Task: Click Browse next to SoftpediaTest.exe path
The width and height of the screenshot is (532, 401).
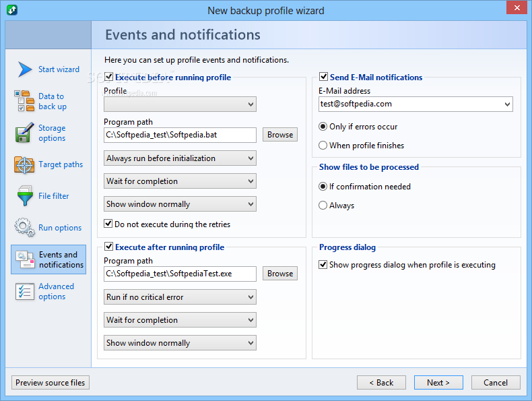Action: 280,274
